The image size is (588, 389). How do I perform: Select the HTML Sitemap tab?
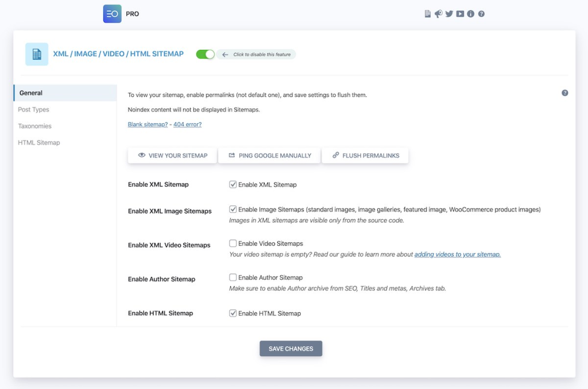(38, 142)
